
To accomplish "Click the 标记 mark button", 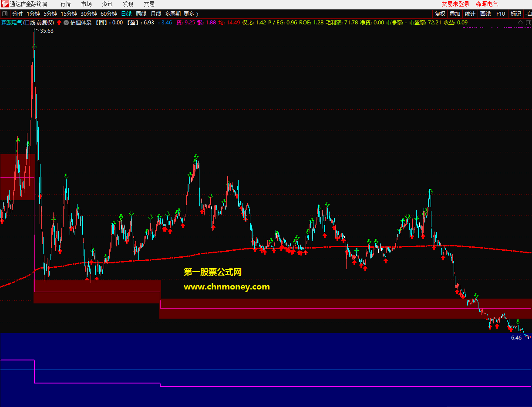I will (x=516, y=14).
